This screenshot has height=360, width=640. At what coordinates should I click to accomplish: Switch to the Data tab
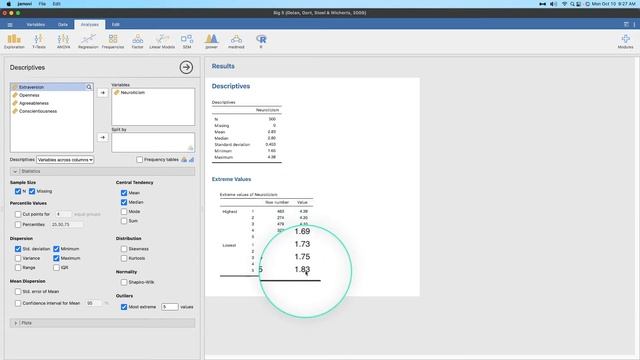click(x=63, y=24)
